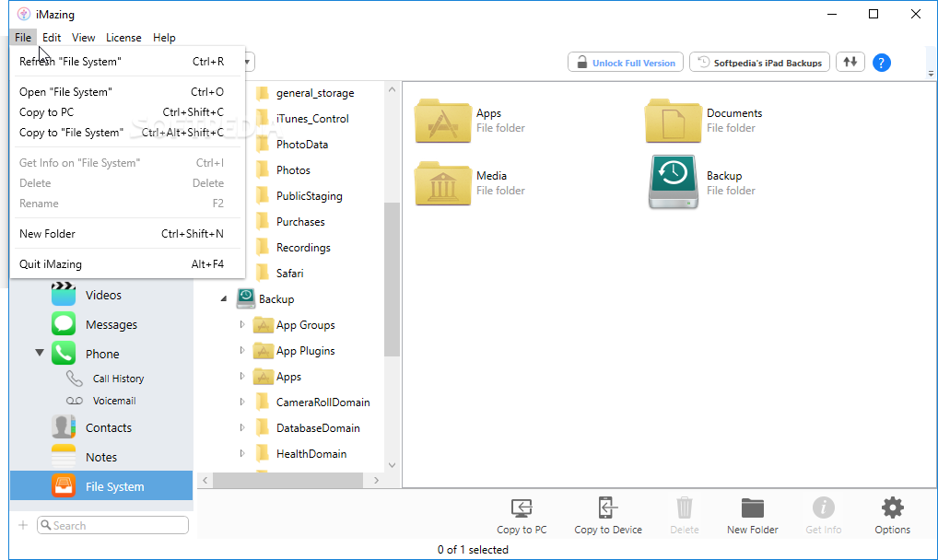Click the New Folder toolbar icon
Viewport: 938px width, 560px height.
[753, 507]
